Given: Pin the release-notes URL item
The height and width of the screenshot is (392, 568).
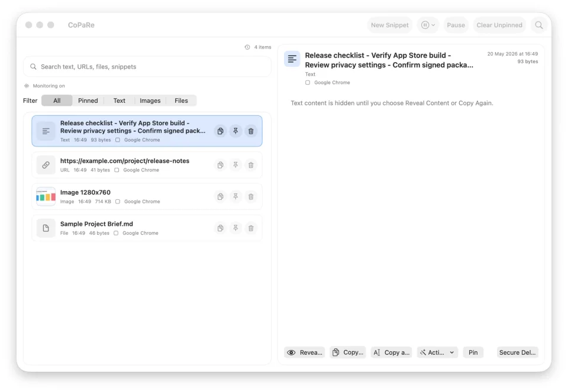Looking at the screenshot, I should [235, 165].
